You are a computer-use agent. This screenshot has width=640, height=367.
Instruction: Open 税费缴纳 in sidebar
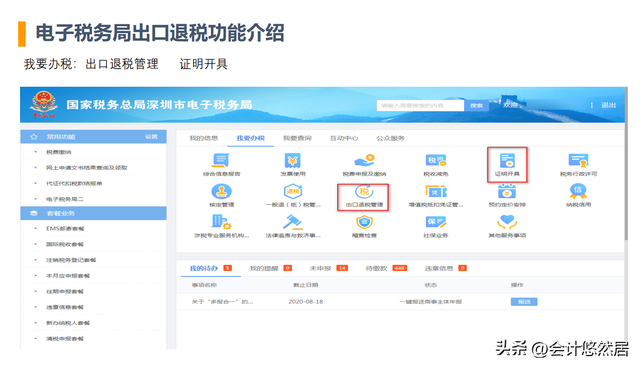[58, 152]
